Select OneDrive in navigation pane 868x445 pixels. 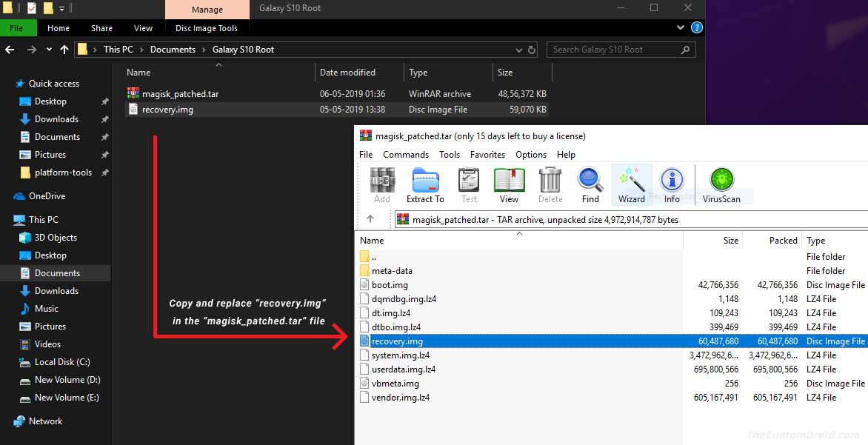pos(47,196)
